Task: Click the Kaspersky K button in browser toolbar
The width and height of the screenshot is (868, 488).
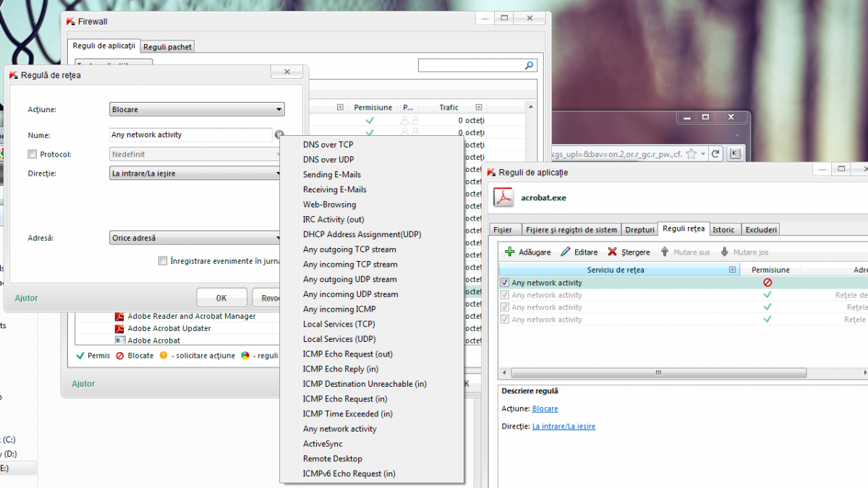Action: pos(735,153)
